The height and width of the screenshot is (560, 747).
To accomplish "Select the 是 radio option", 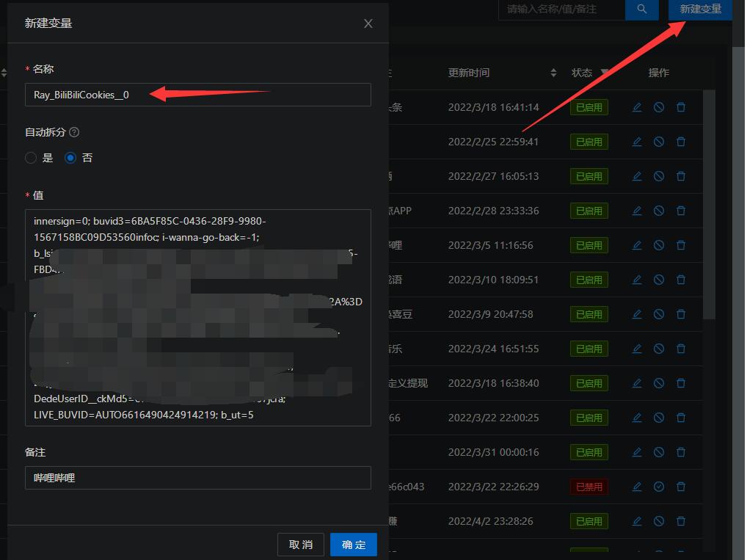I will pyautogui.click(x=31, y=158).
